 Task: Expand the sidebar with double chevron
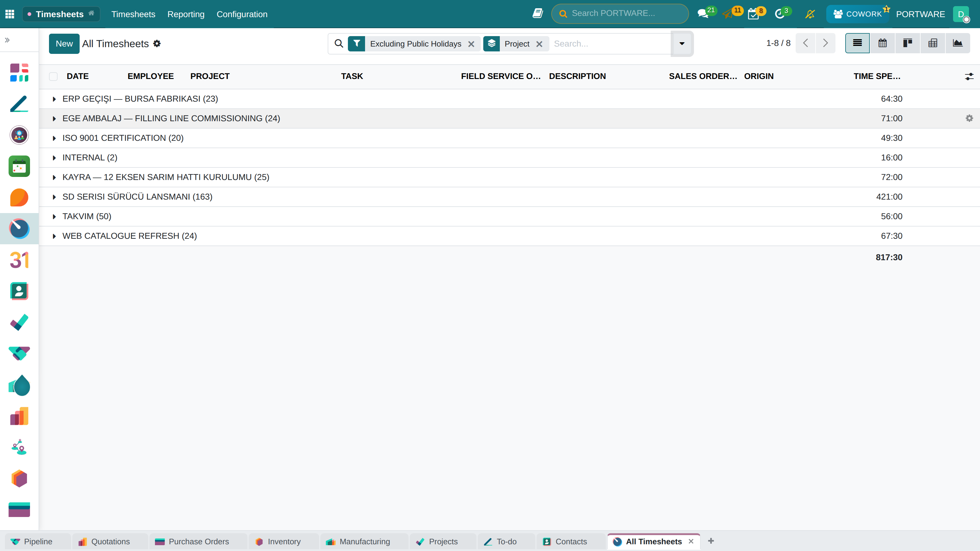pyautogui.click(x=7, y=40)
